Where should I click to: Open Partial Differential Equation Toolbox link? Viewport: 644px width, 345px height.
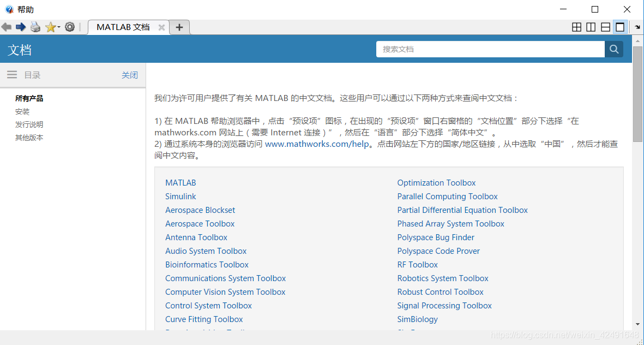pos(462,210)
